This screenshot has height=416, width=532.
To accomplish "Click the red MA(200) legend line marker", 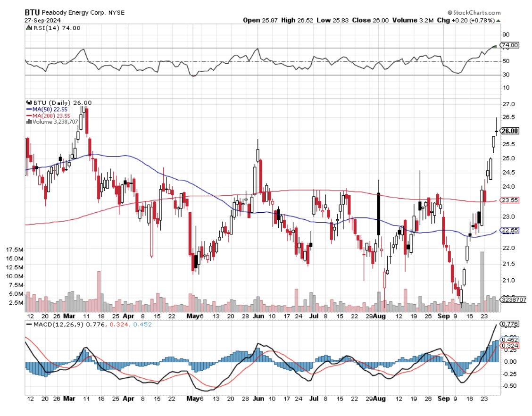I will pyautogui.click(x=28, y=115).
